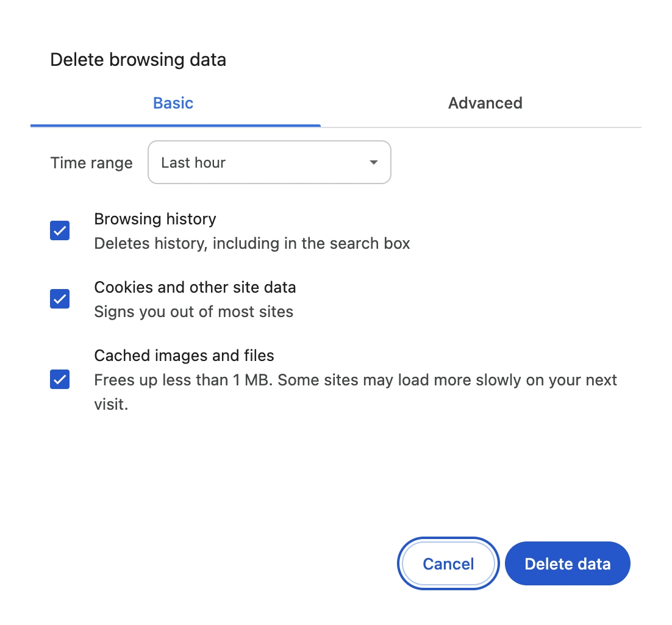Select the Basic tab
Screen dimensions: 672x625
click(x=173, y=103)
